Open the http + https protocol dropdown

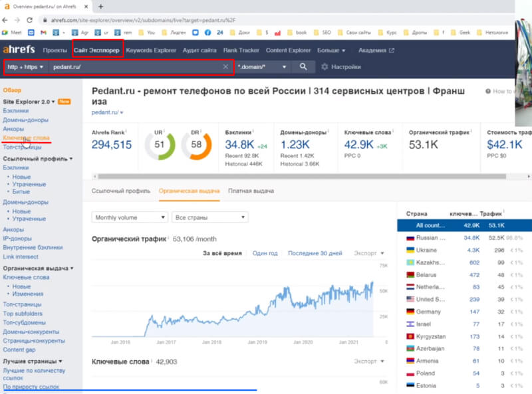click(25, 67)
